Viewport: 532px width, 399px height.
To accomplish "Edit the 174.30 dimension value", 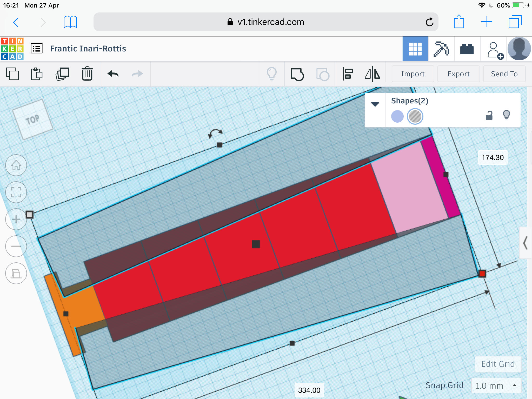I will tap(493, 157).
